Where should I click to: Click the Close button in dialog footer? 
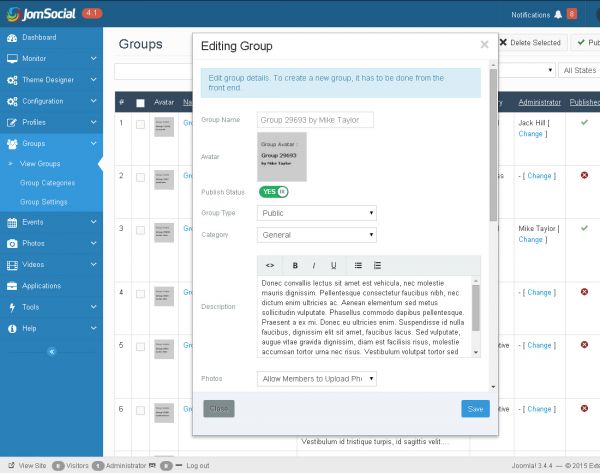219,409
